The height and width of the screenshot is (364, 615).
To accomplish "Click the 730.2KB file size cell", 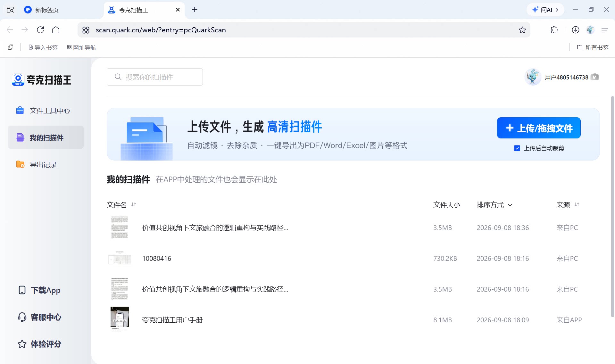I will click(x=445, y=259).
